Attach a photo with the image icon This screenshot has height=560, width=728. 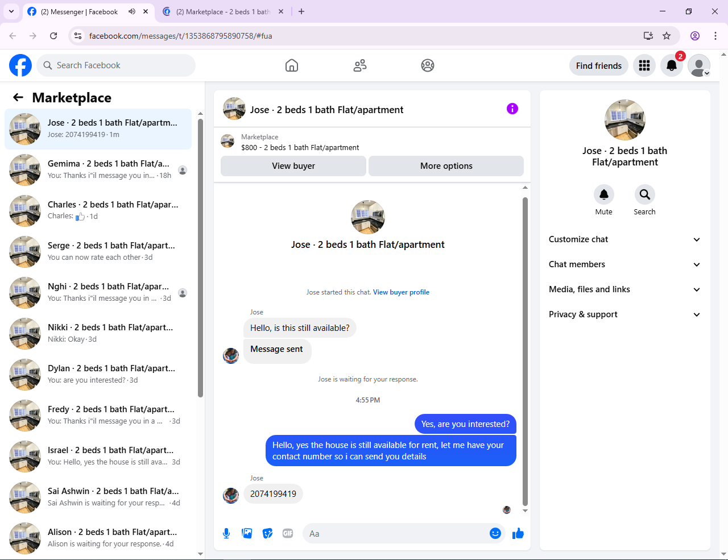tap(247, 533)
